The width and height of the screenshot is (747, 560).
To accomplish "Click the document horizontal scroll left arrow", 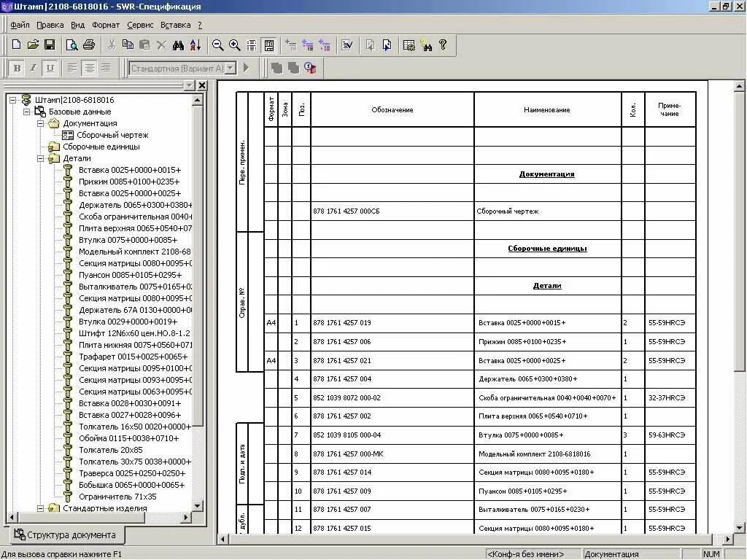I will (223, 539).
